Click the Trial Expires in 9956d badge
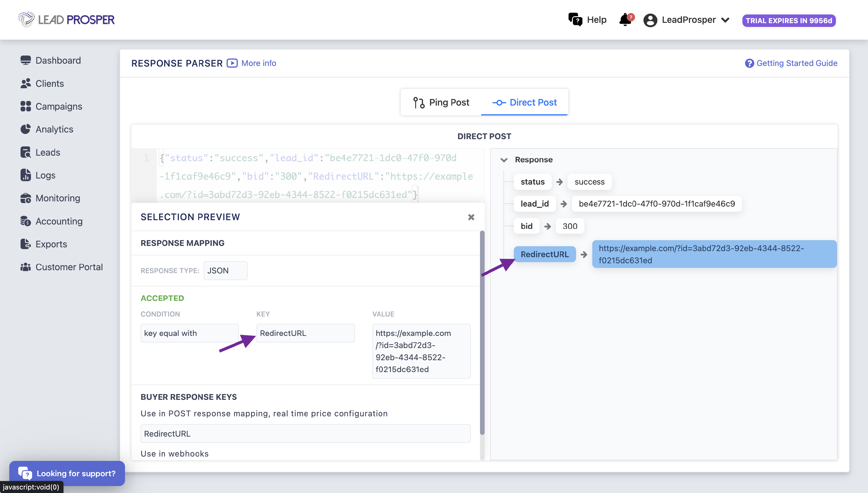 coord(789,20)
